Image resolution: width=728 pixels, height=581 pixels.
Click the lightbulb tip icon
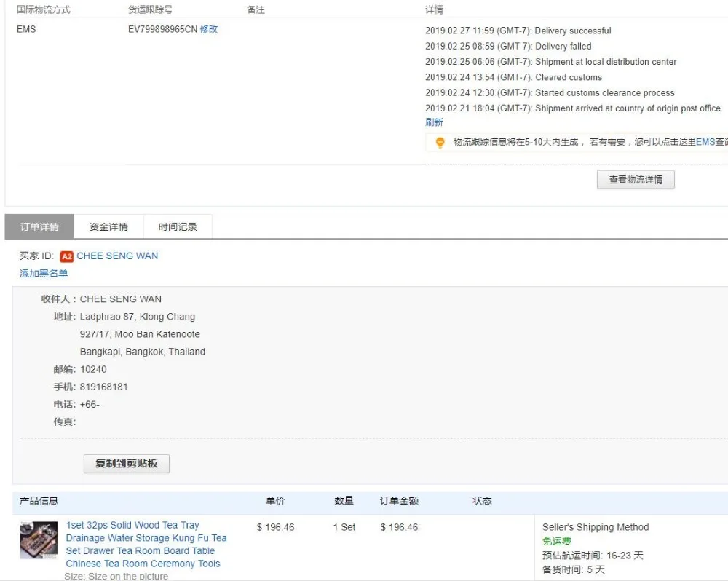click(x=440, y=142)
